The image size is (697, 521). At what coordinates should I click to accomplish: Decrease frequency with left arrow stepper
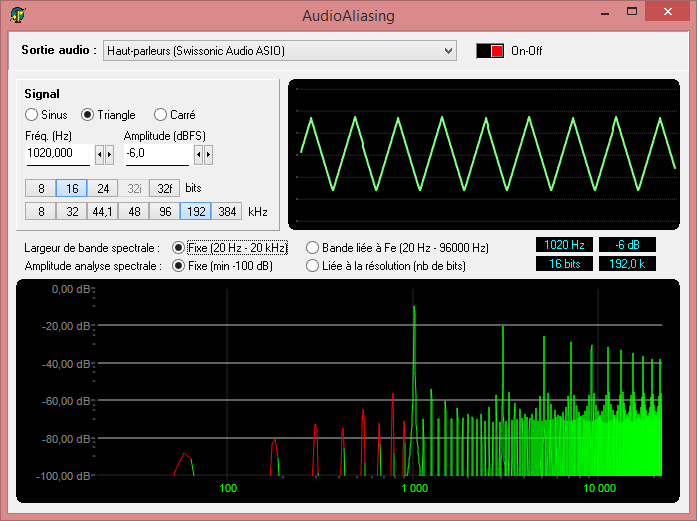[99, 154]
